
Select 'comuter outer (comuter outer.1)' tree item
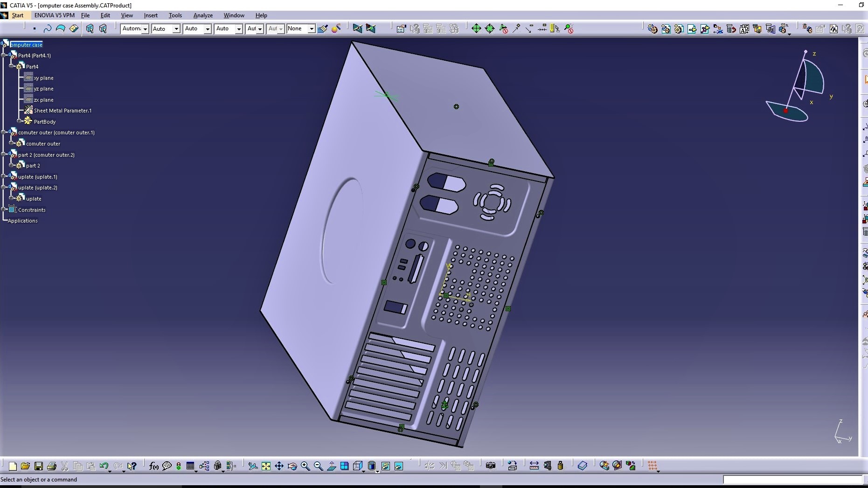(56, 132)
